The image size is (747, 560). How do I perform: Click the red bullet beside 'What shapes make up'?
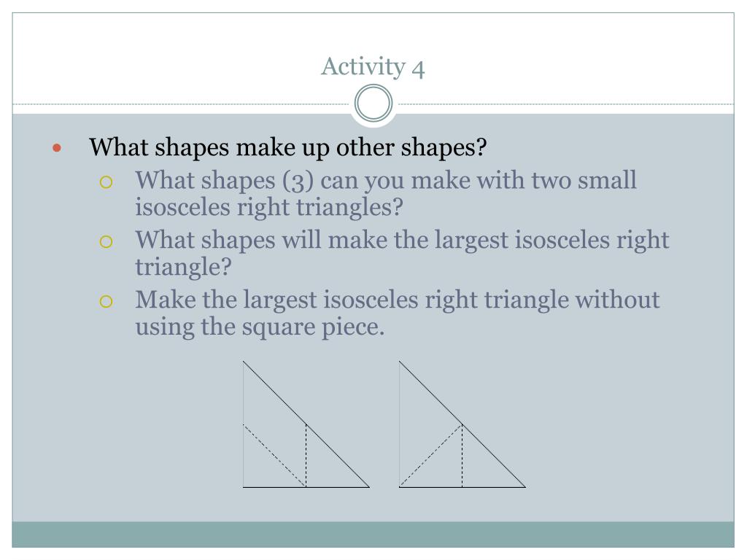(57, 148)
